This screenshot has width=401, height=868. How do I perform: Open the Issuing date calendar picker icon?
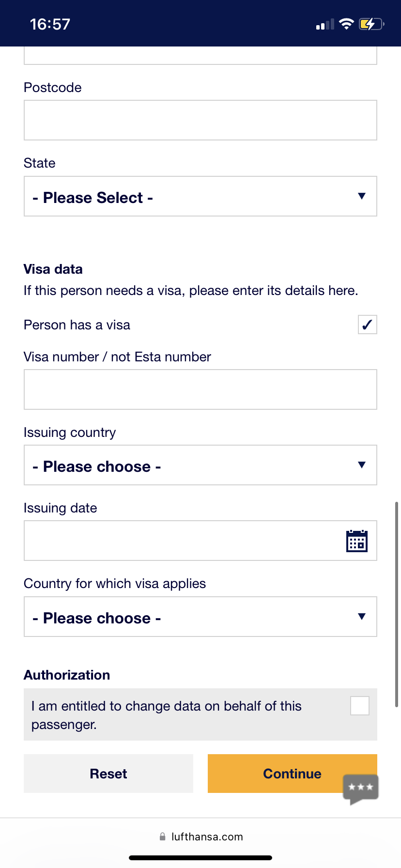point(357,541)
